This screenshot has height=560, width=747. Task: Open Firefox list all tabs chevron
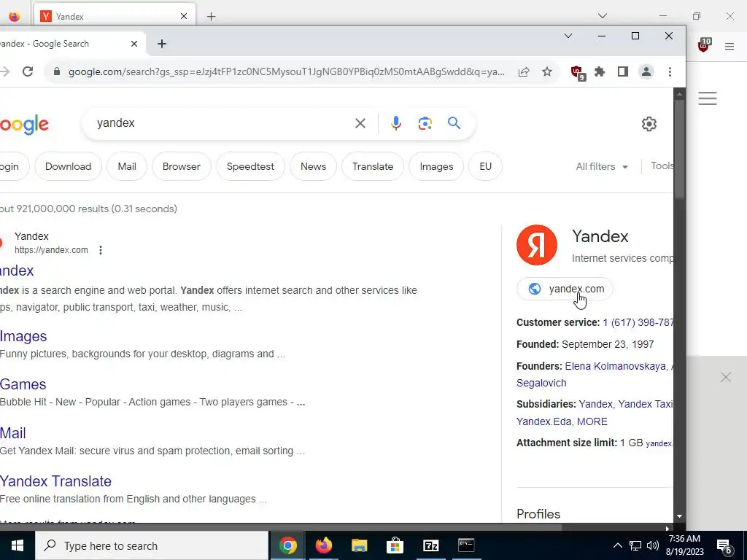602,16
